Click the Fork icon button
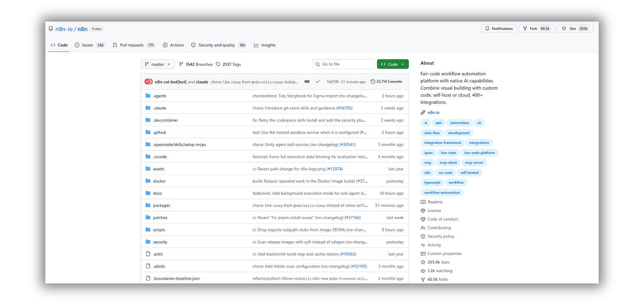 coord(525,28)
